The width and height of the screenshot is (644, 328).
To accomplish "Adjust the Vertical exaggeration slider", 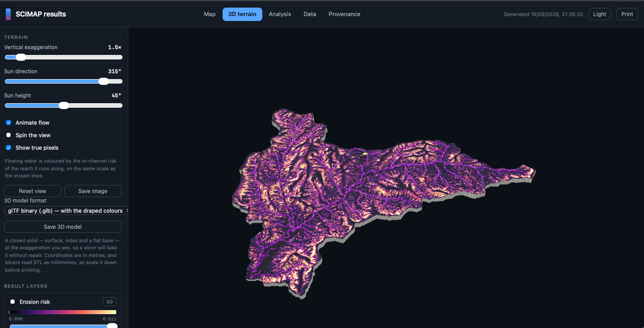I will click(x=63, y=57).
